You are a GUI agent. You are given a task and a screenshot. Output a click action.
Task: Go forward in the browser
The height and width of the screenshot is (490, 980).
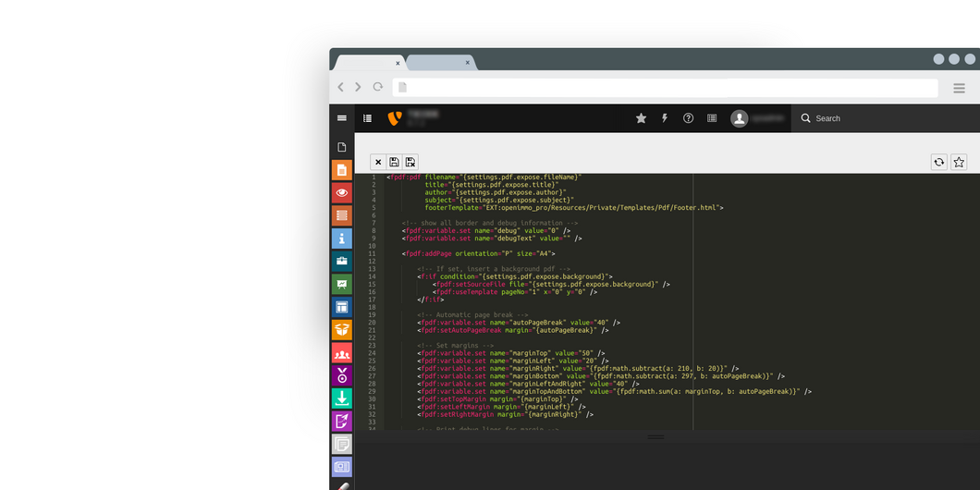(358, 87)
